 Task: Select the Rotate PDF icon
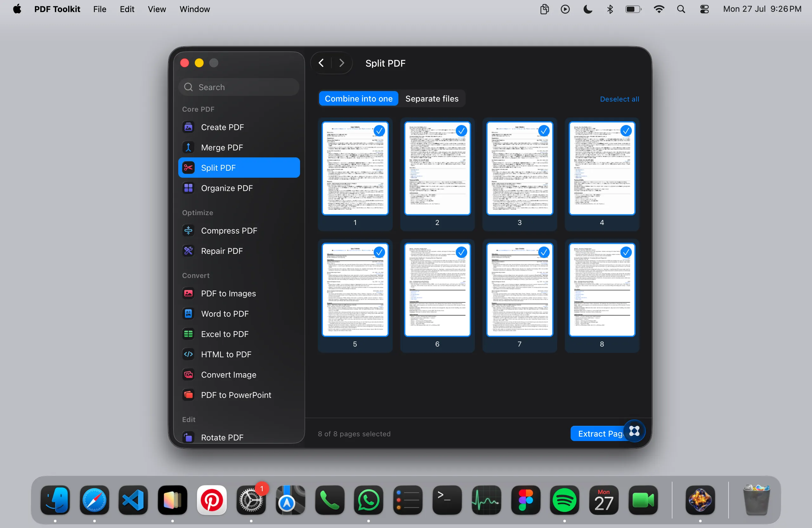[188, 437]
